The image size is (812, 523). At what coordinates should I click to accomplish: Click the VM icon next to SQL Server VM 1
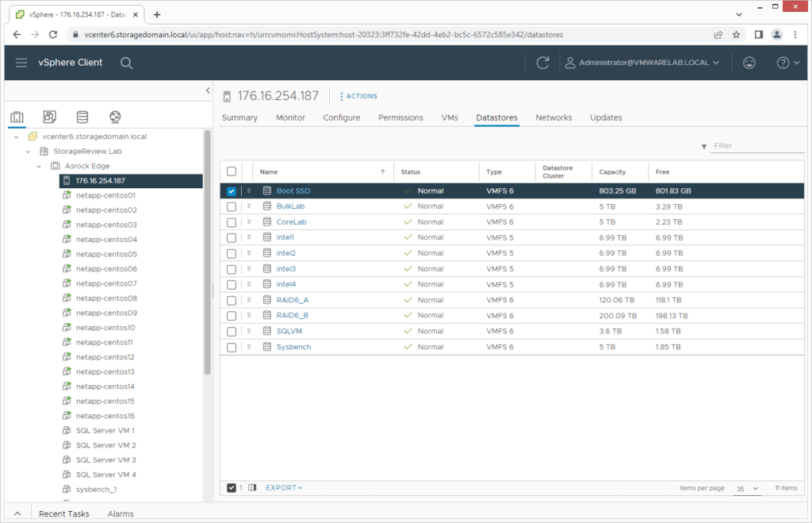pyautogui.click(x=67, y=430)
